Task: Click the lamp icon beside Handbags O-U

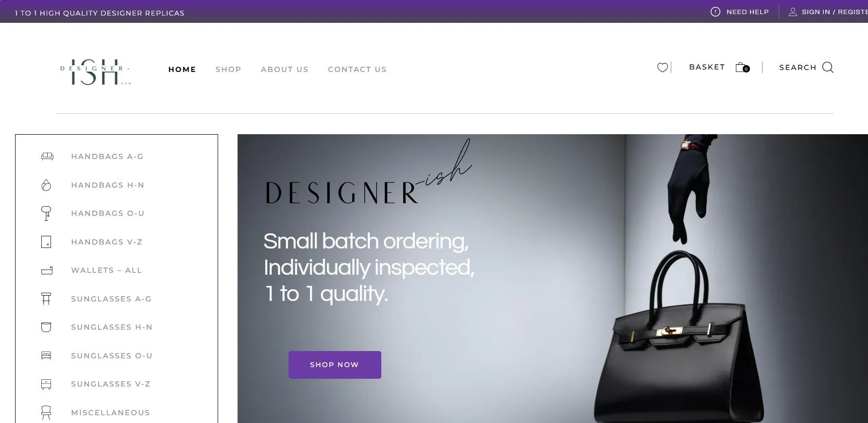Action: pyautogui.click(x=46, y=213)
